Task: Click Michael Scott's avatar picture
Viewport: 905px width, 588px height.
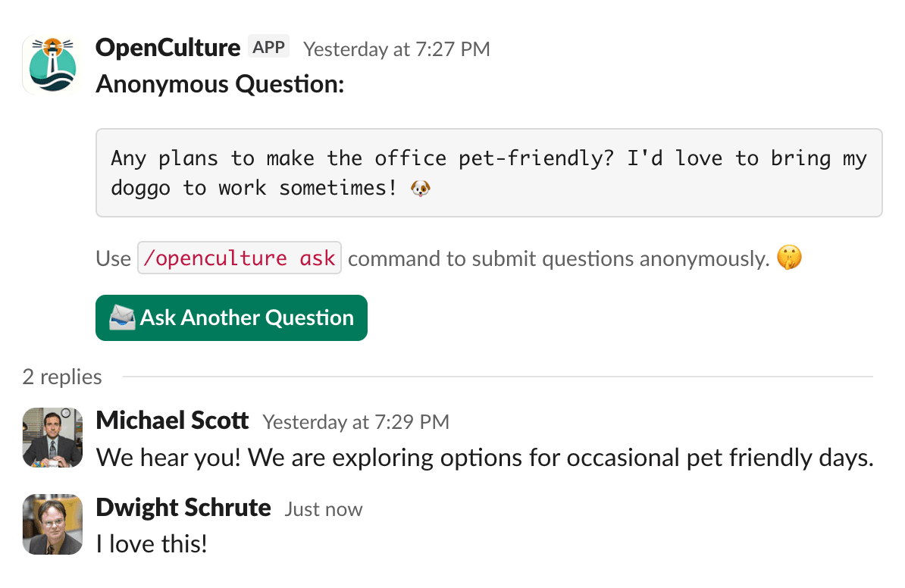Action: pyautogui.click(x=52, y=437)
